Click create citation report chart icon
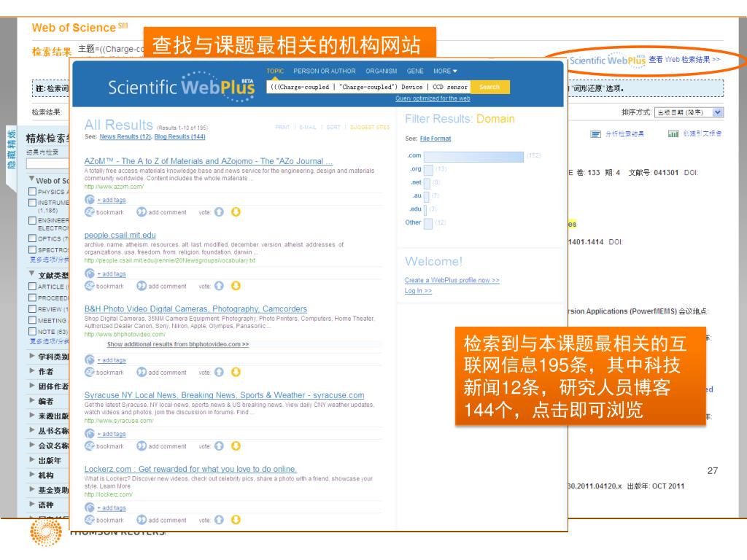The width and height of the screenshot is (747, 560). (x=673, y=134)
